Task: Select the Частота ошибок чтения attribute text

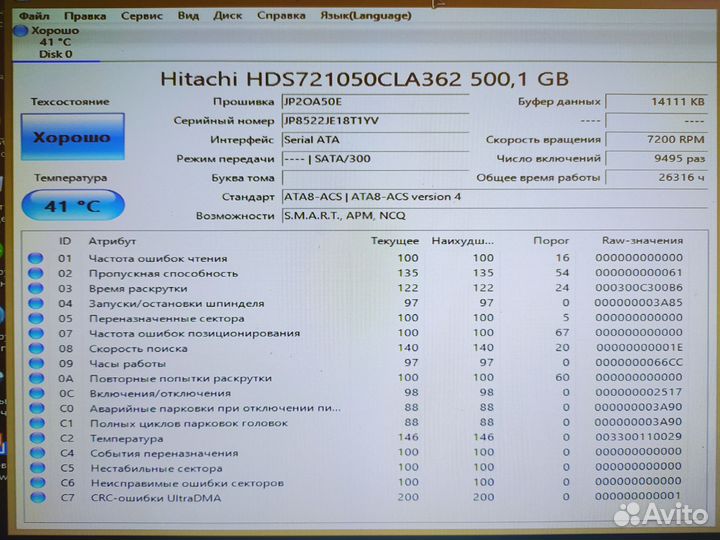Action: click(x=158, y=259)
